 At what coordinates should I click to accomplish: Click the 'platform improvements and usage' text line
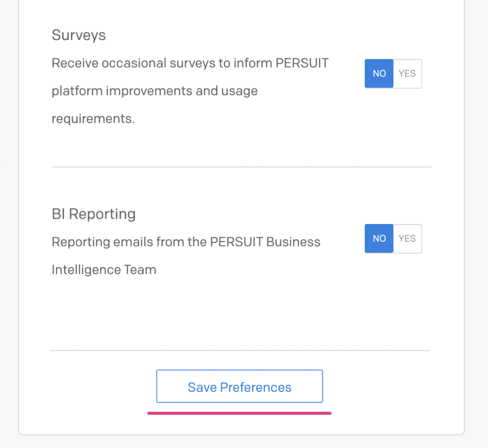point(155,91)
